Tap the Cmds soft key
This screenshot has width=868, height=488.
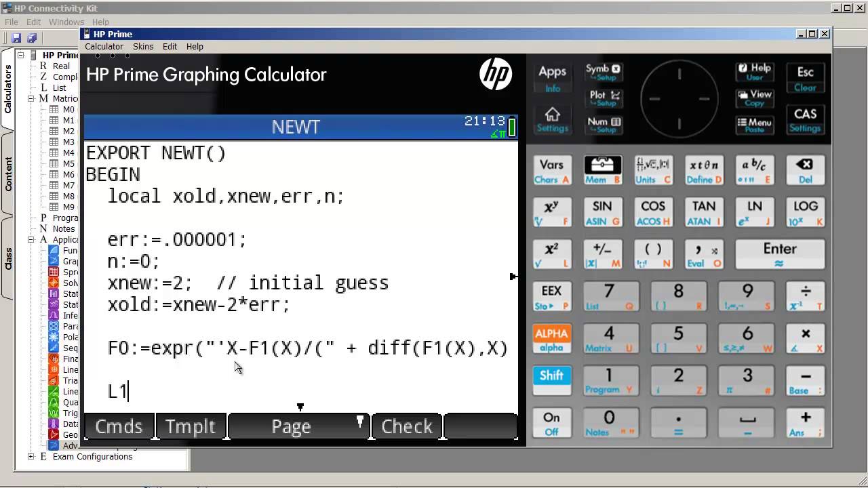[119, 426]
